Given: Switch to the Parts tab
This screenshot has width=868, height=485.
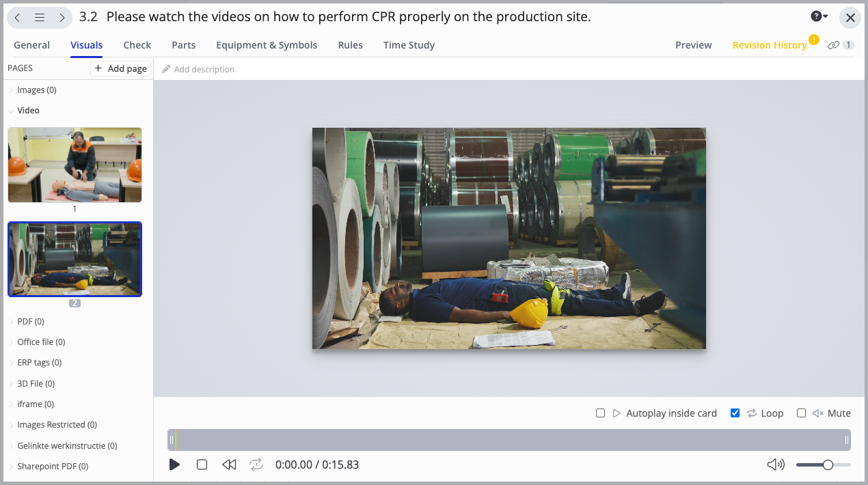Looking at the screenshot, I should 183,45.
